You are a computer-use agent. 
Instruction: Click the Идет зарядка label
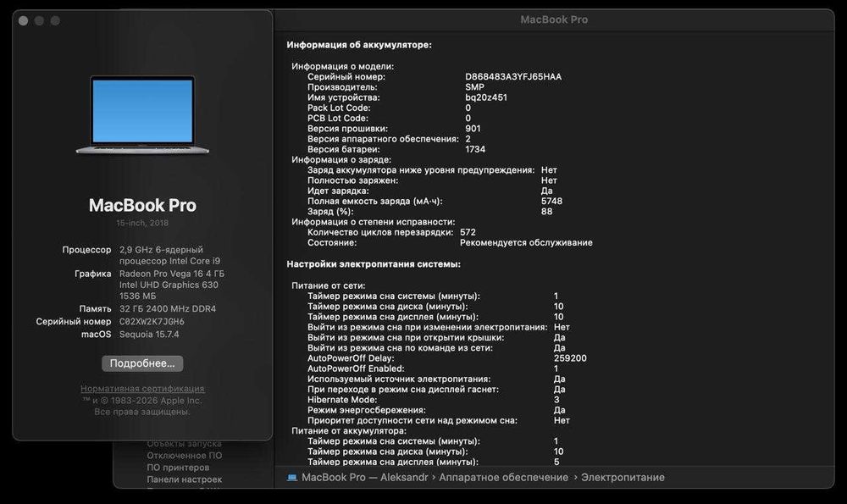(338, 191)
